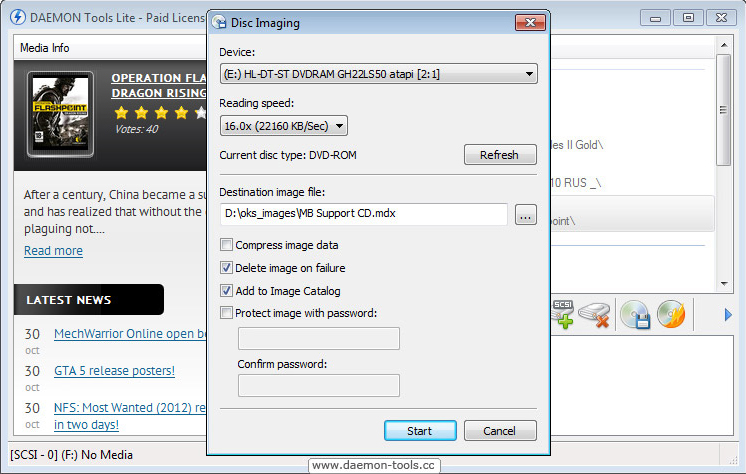Click the Refresh button
This screenshot has height=474, width=746.
click(500, 155)
